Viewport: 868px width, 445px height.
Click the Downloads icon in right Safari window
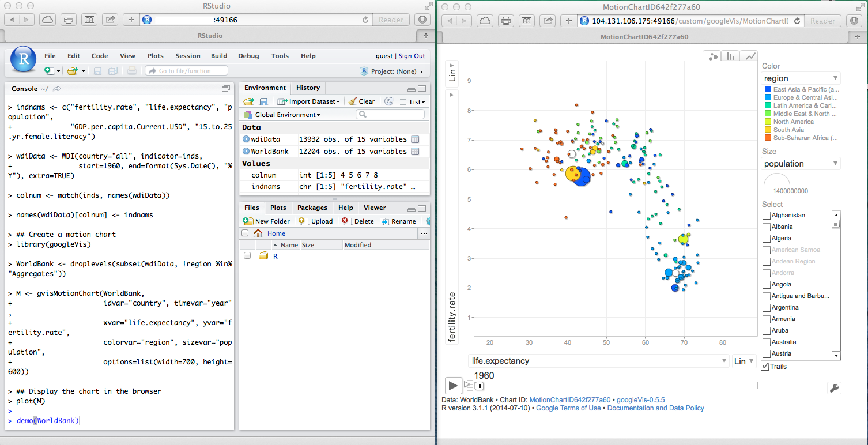854,21
